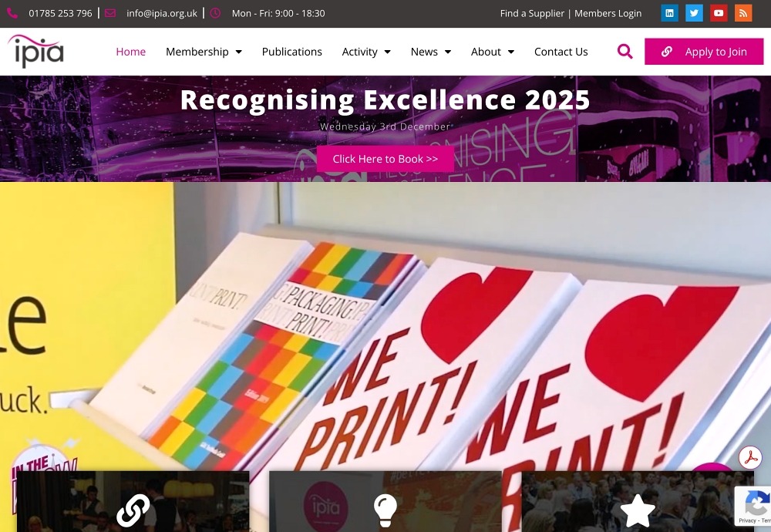Click the lightbulb icon tile
The width and height of the screenshot is (771, 532).
(x=385, y=501)
